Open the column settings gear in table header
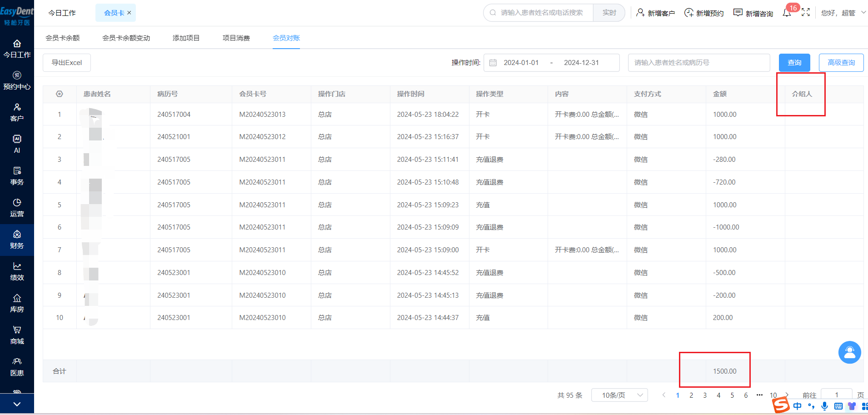The image size is (868, 415). click(60, 94)
